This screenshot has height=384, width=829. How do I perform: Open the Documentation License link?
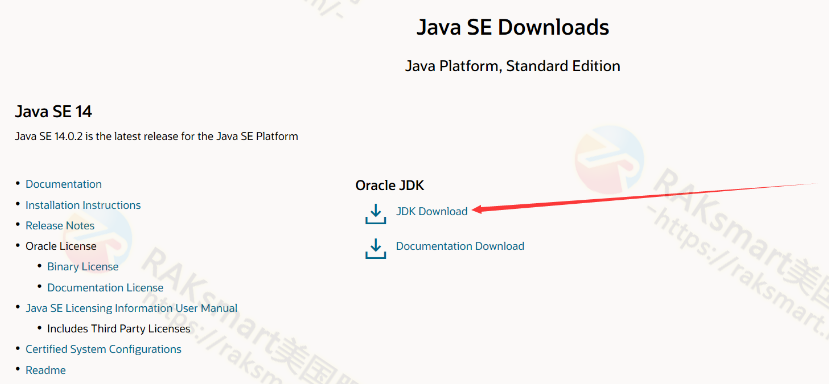point(105,287)
